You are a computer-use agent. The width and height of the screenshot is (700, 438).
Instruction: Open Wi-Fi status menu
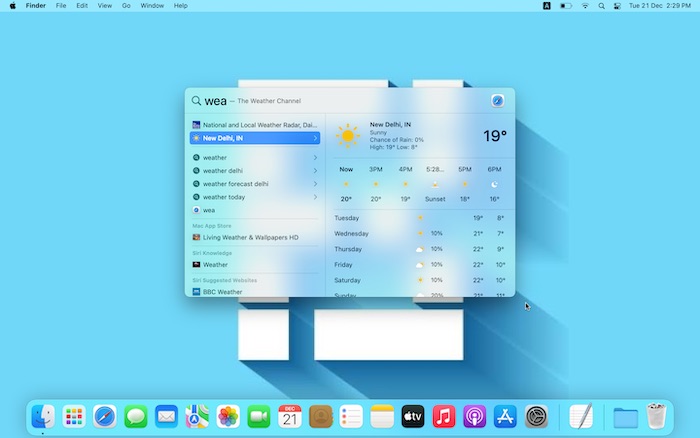click(x=585, y=6)
